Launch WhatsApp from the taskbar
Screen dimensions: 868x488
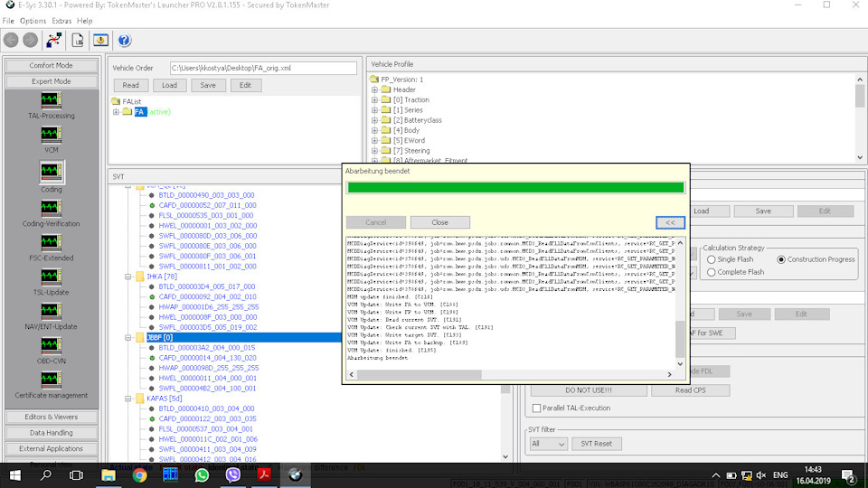tap(202, 474)
